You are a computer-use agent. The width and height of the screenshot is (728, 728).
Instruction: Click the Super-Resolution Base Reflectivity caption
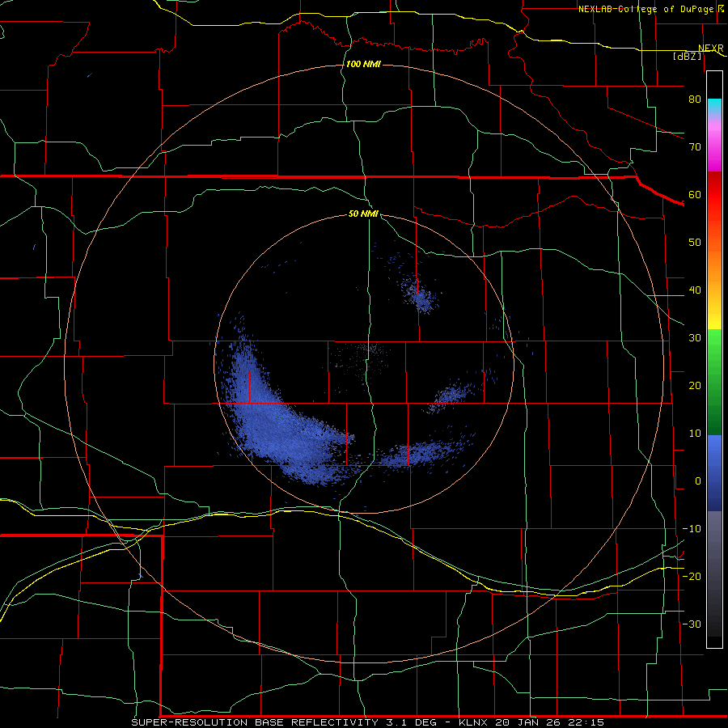click(368, 722)
